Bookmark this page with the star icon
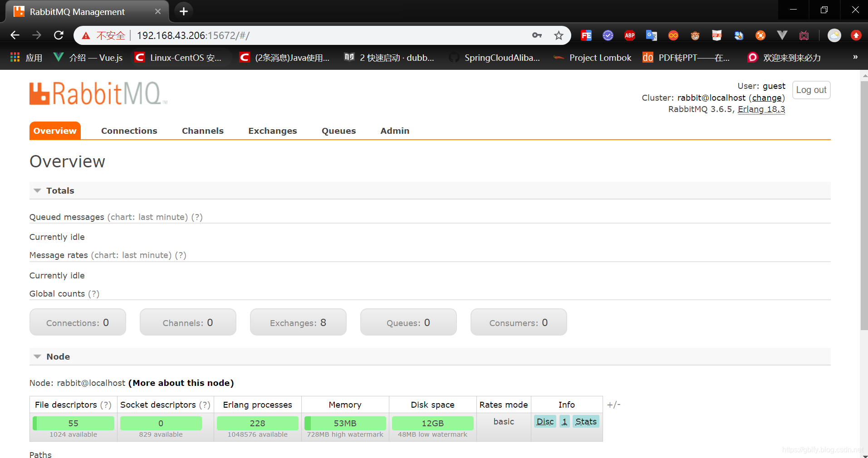Screen dimensions: 868x458 559,35
